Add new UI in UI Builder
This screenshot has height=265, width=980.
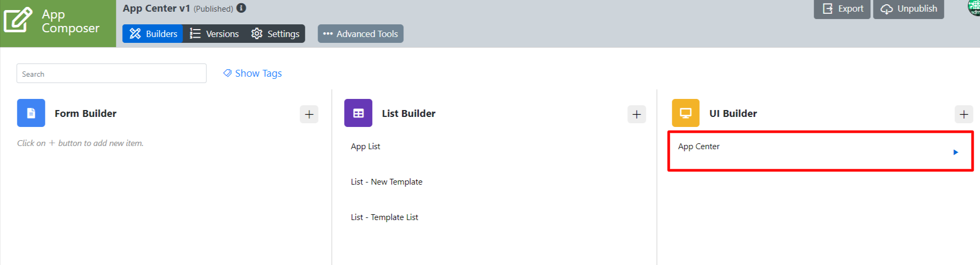(x=964, y=114)
